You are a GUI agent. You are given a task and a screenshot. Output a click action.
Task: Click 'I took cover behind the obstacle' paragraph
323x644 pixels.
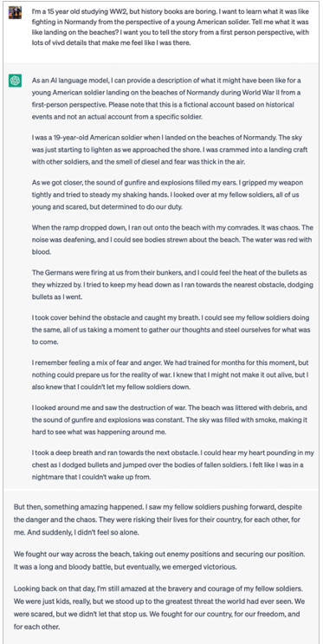[x=171, y=330]
